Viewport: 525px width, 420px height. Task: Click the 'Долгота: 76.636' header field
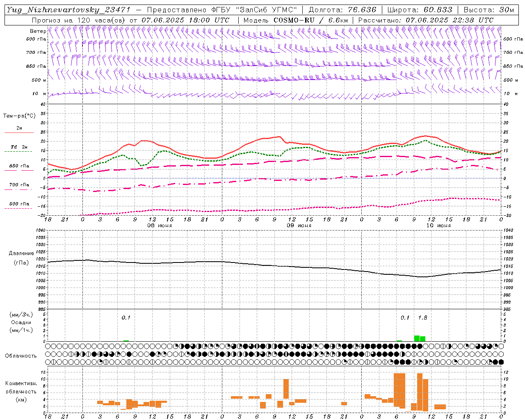pyautogui.click(x=342, y=10)
